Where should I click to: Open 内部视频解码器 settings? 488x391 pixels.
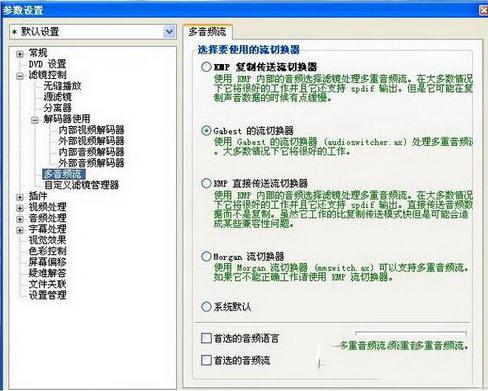click(91, 130)
